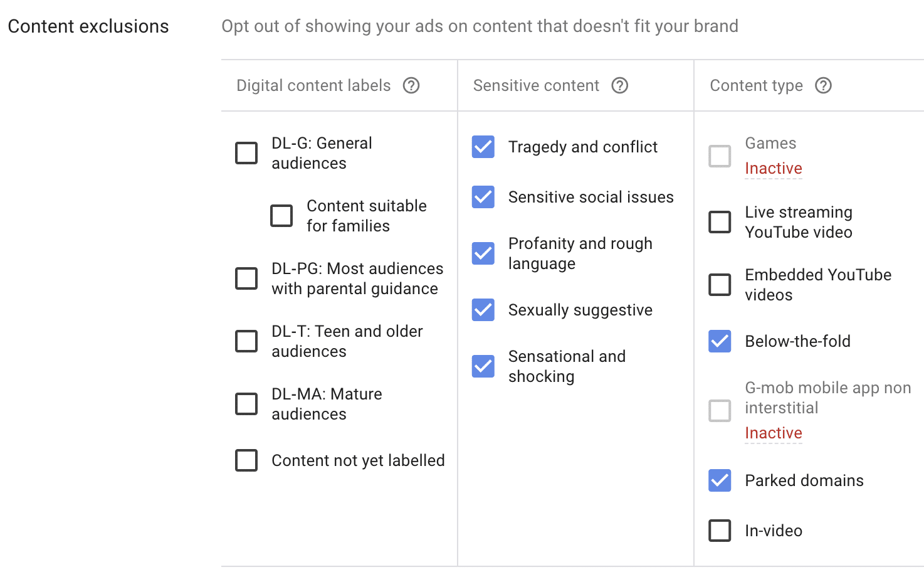924x582 pixels.
Task: Check the In-video checkbox
Action: coord(720,531)
